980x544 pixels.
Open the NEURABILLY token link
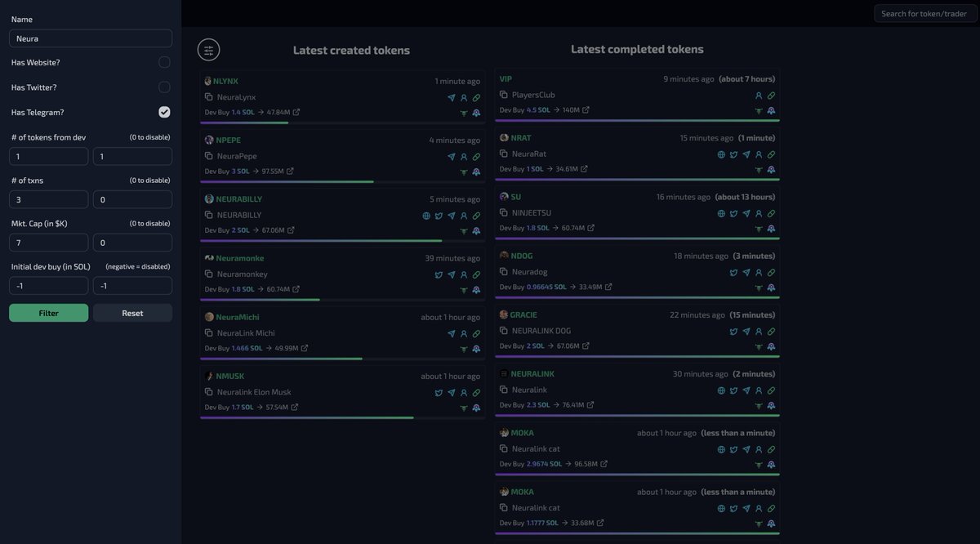coord(238,198)
